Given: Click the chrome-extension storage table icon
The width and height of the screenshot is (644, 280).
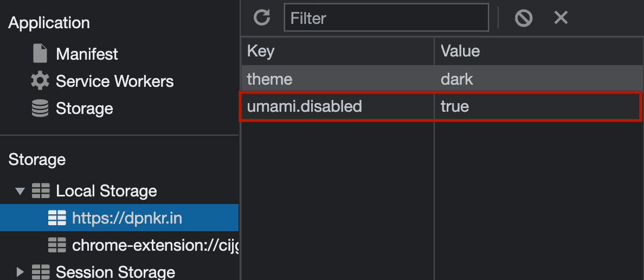Looking at the screenshot, I should tap(57, 245).
